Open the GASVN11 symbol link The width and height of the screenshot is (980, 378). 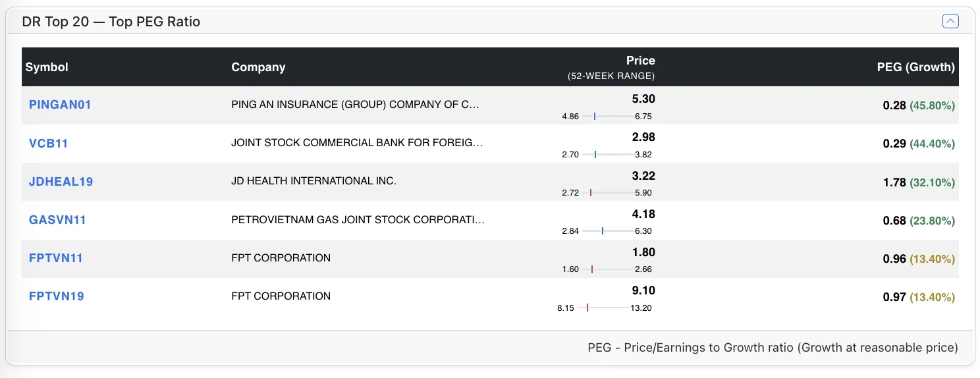click(58, 219)
